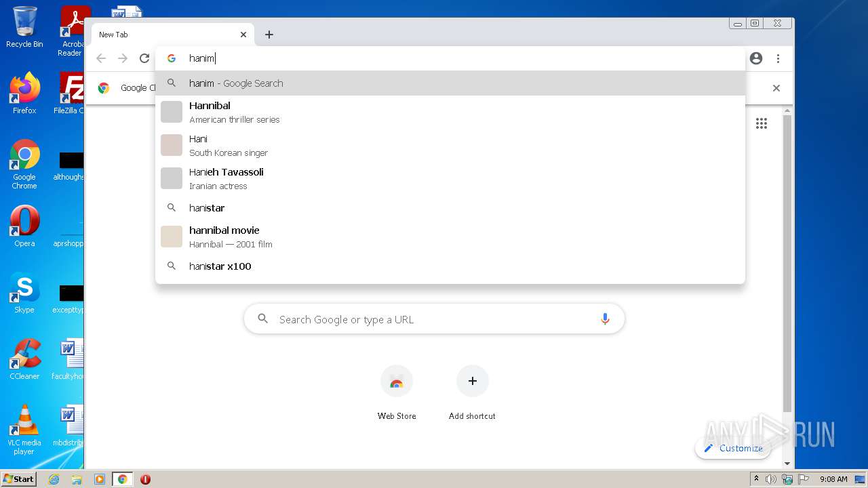Viewport: 868px width, 488px height.
Task: Open Internet Explorer from the taskbar
Action: pyautogui.click(x=54, y=479)
